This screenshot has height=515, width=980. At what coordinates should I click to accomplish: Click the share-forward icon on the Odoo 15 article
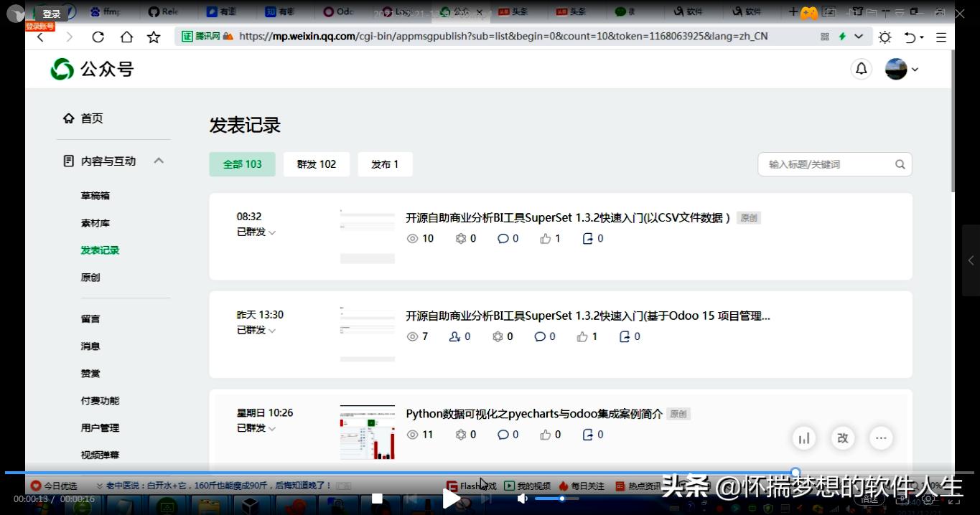tap(625, 336)
